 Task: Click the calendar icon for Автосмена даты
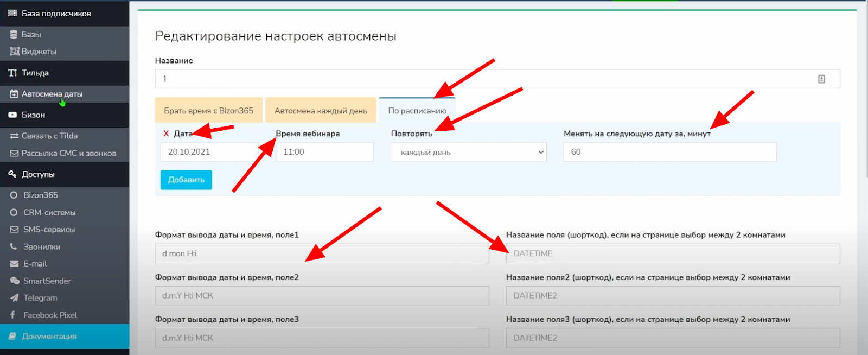pos(14,94)
